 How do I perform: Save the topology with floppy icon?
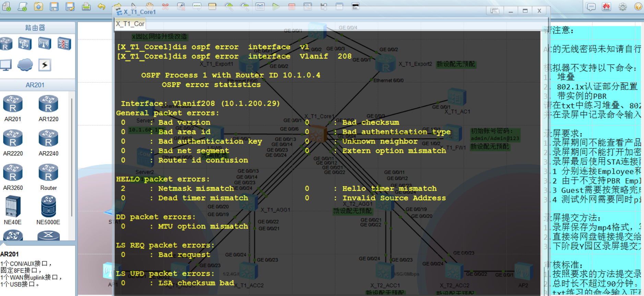point(54,6)
